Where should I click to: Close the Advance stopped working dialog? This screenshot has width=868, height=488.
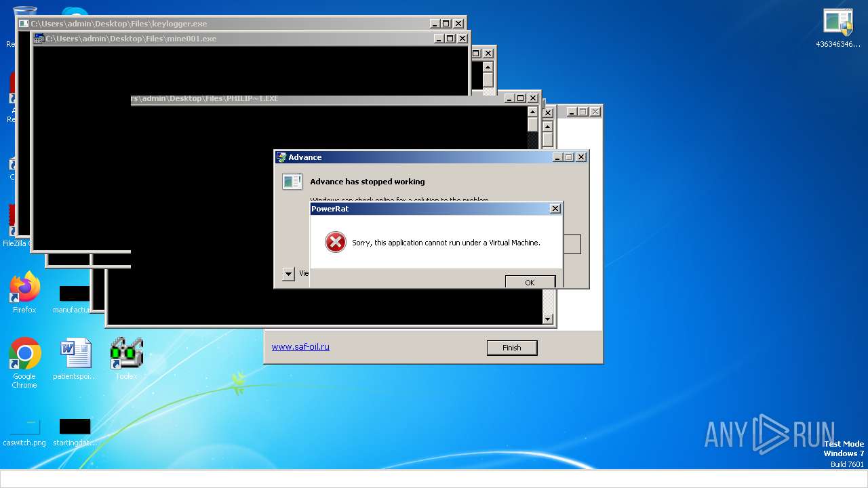click(581, 157)
